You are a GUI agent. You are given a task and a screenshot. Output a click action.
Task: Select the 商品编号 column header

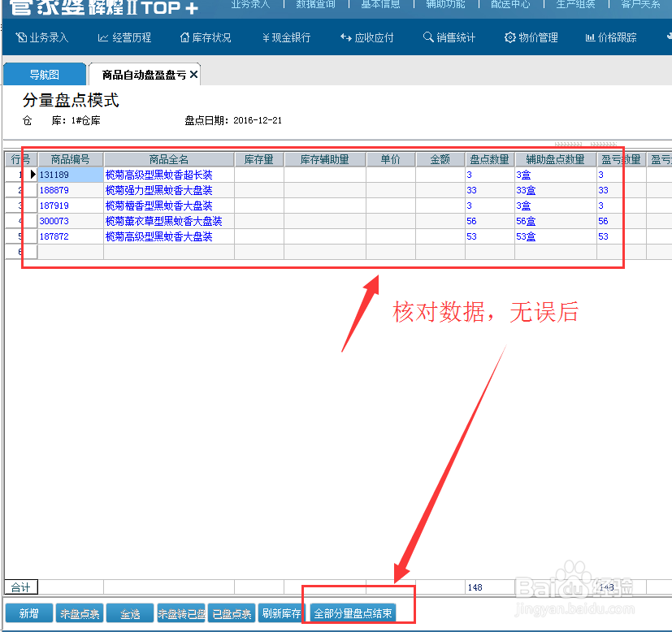tap(70, 158)
